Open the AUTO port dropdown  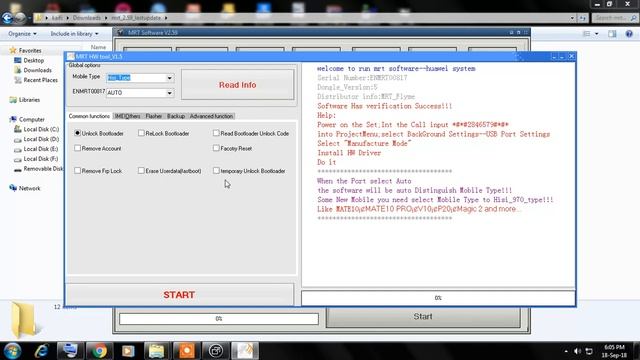coord(169,93)
